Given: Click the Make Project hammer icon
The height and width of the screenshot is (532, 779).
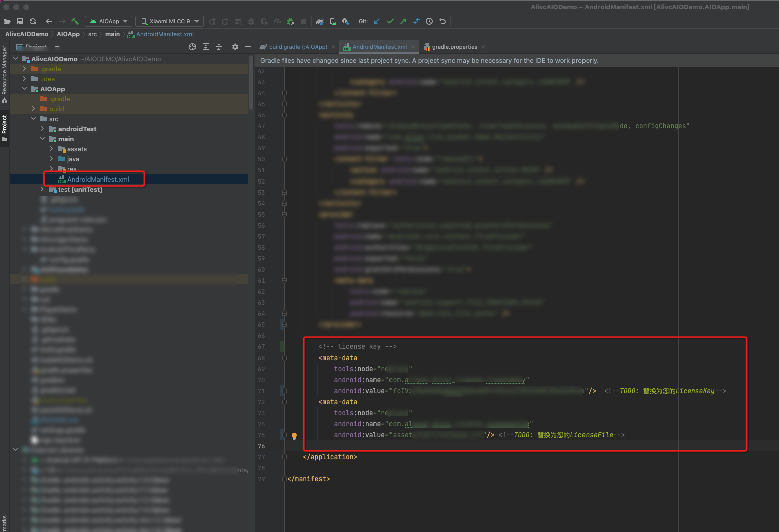Looking at the screenshot, I should click(x=75, y=21).
